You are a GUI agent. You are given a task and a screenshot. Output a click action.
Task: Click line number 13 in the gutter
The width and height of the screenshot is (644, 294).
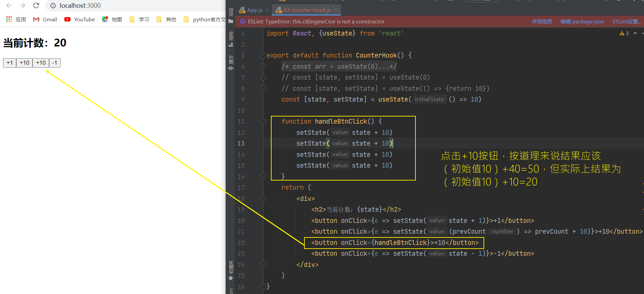[x=241, y=143]
